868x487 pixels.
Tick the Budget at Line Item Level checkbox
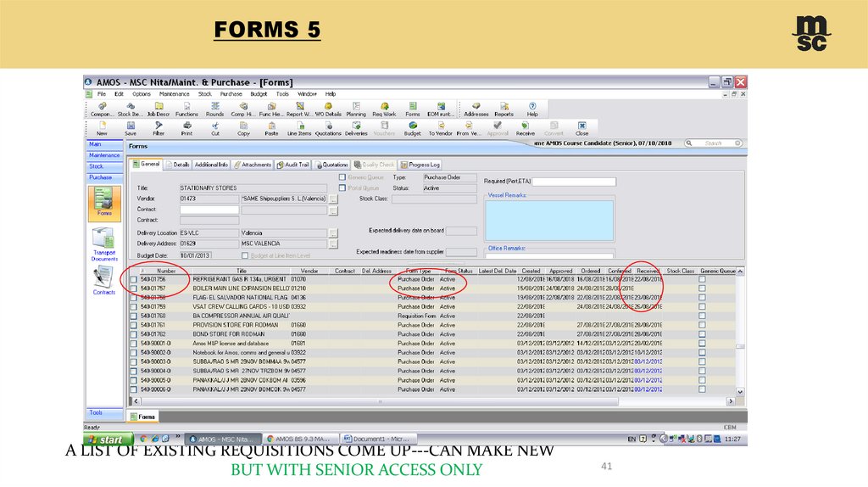pyautogui.click(x=245, y=255)
